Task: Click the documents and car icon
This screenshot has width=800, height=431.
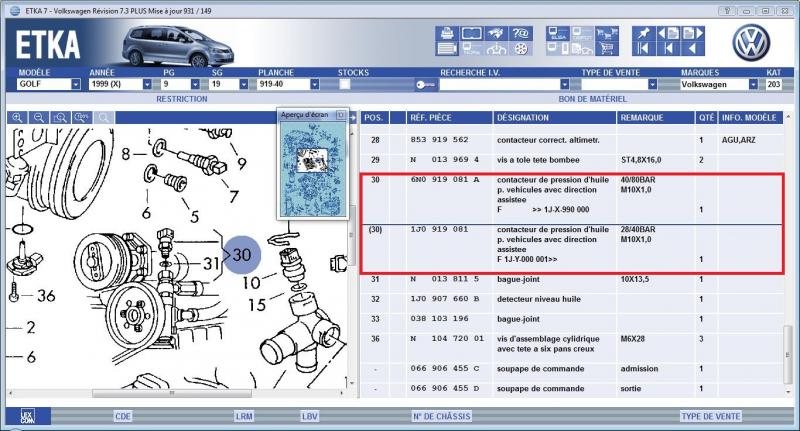Action: click(582, 49)
